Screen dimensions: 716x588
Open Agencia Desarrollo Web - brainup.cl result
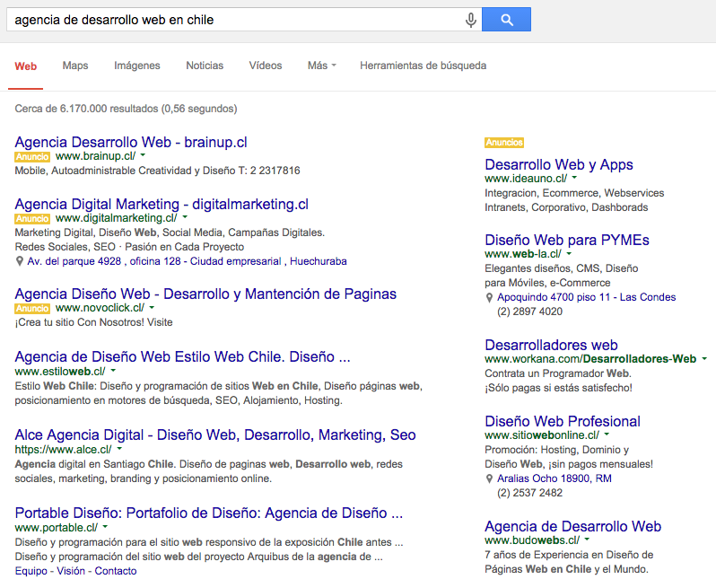pos(131,142)
